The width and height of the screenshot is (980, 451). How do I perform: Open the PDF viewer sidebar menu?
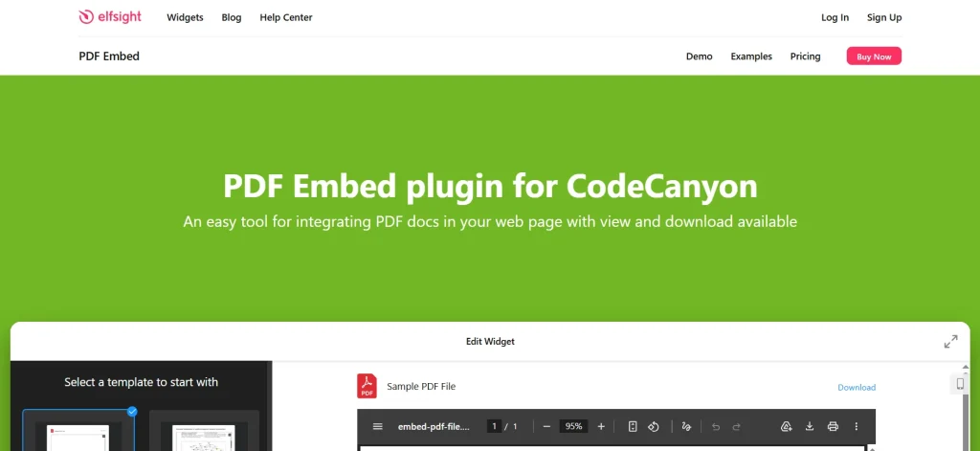click(377, 427)
